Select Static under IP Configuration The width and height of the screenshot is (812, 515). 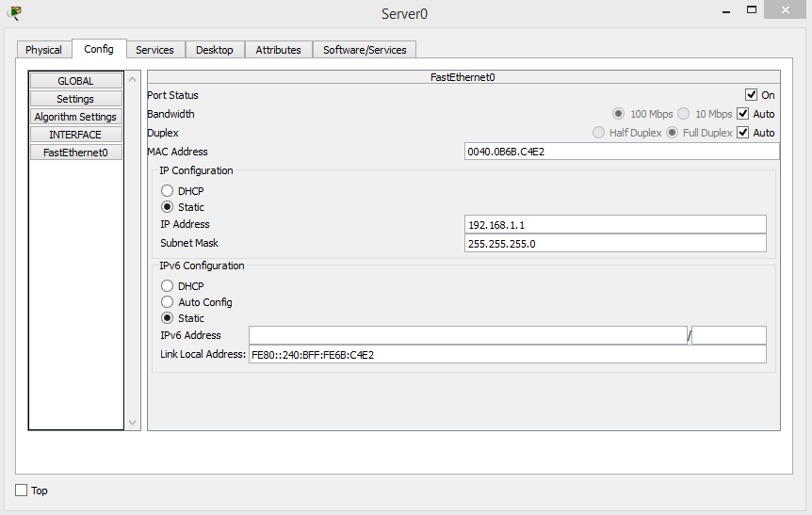pos(167,207)
